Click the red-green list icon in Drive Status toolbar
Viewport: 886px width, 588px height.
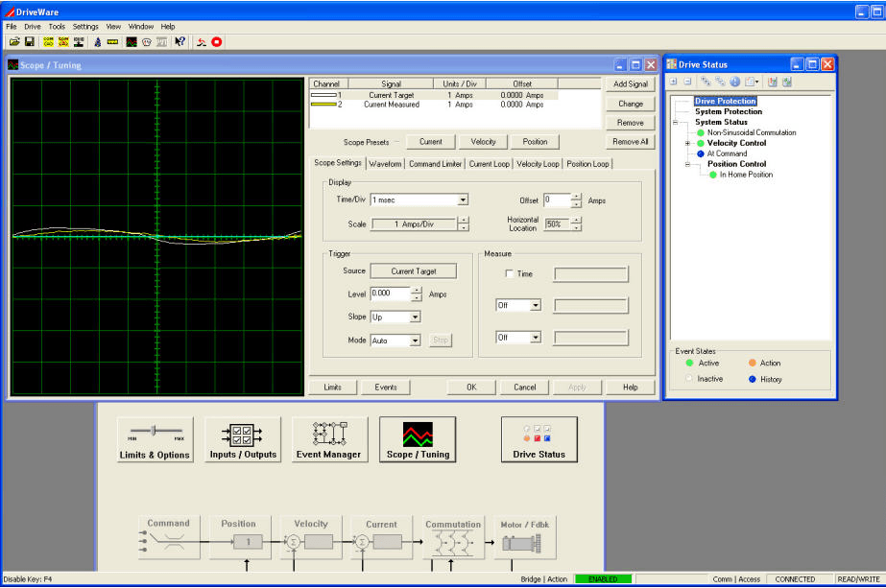tap(773, 82)
